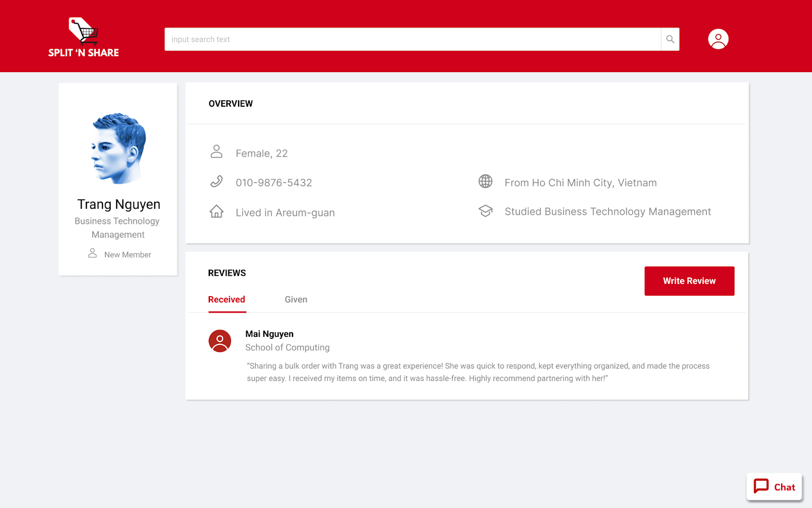The width and height of the screenshot is (812, 508).
Task: Click the New Member person icon
Action: [x=92, y=253]
